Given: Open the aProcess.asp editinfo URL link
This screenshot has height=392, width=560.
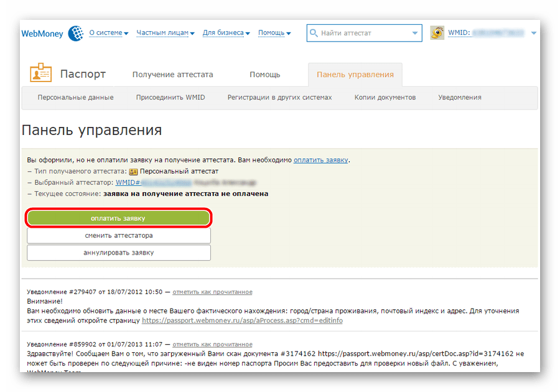Looking at the screenshot, I should (242, 320).
